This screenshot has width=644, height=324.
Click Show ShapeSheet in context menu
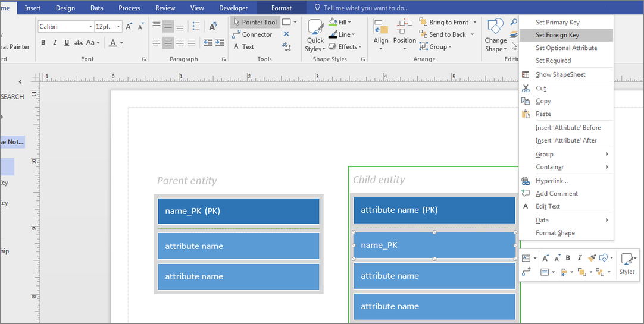pos(560,74)
